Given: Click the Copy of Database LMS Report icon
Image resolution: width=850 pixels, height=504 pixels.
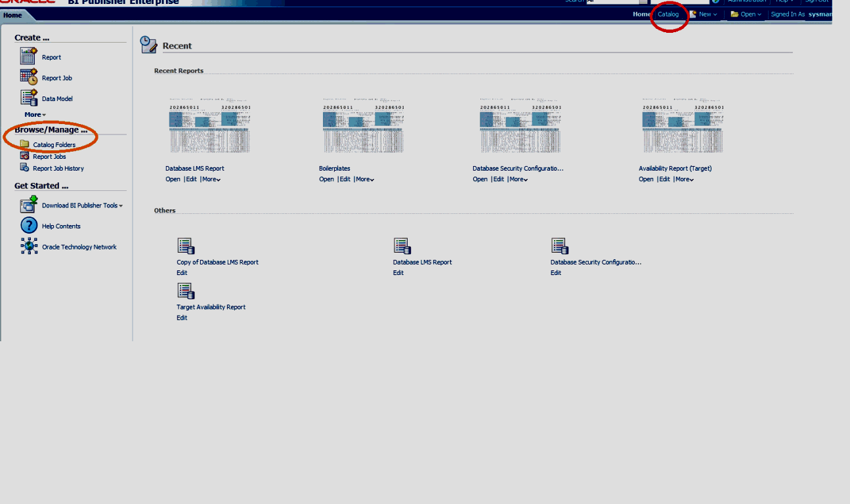Looking at the screenshot, I should [186, 246].
